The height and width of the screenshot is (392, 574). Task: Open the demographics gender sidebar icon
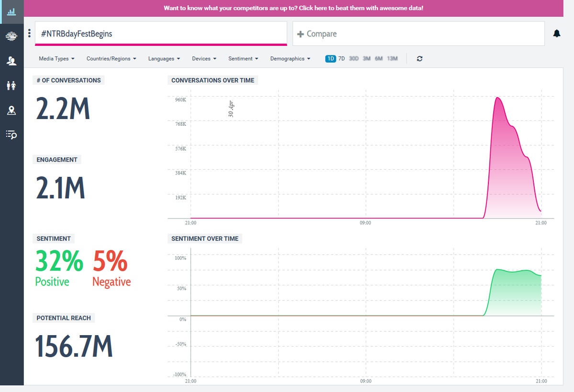point(11,86)
